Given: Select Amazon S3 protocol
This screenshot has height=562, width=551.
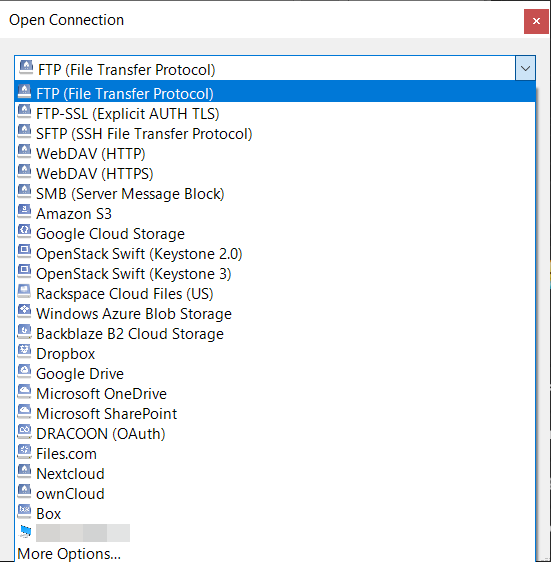Looking at the screenshot, I should coord(275,214).
